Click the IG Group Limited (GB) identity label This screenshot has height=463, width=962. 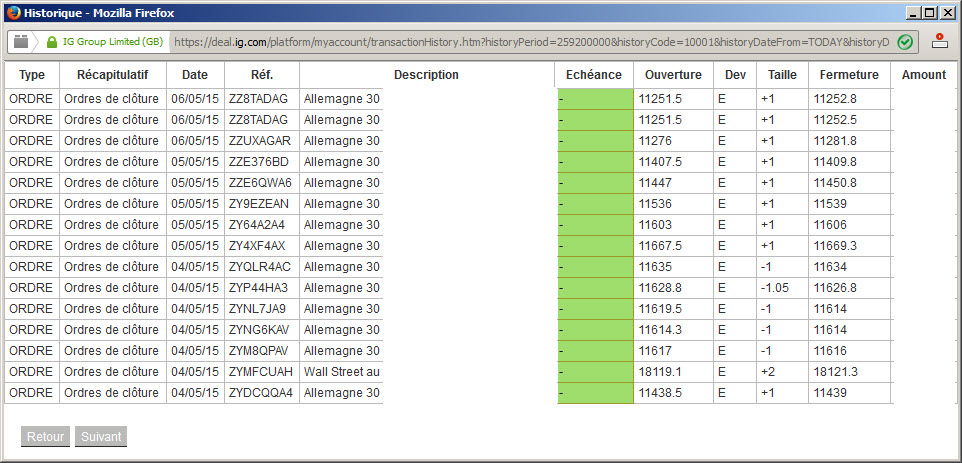point(113,42)
